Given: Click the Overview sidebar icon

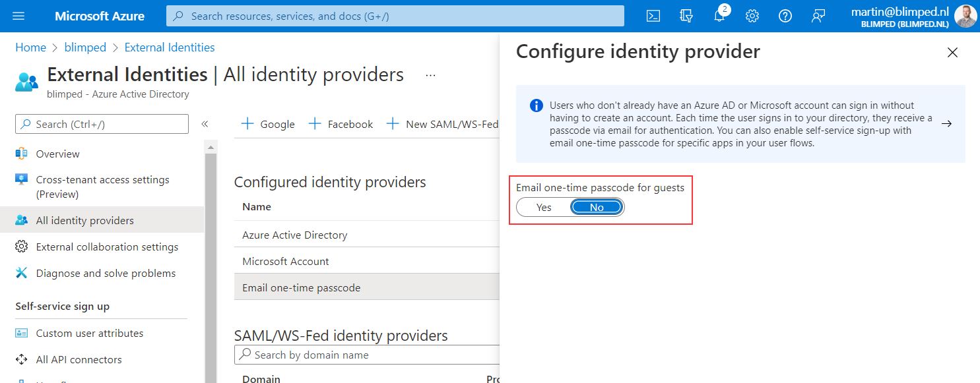Looking at the screenshot, I should point(22,154).
